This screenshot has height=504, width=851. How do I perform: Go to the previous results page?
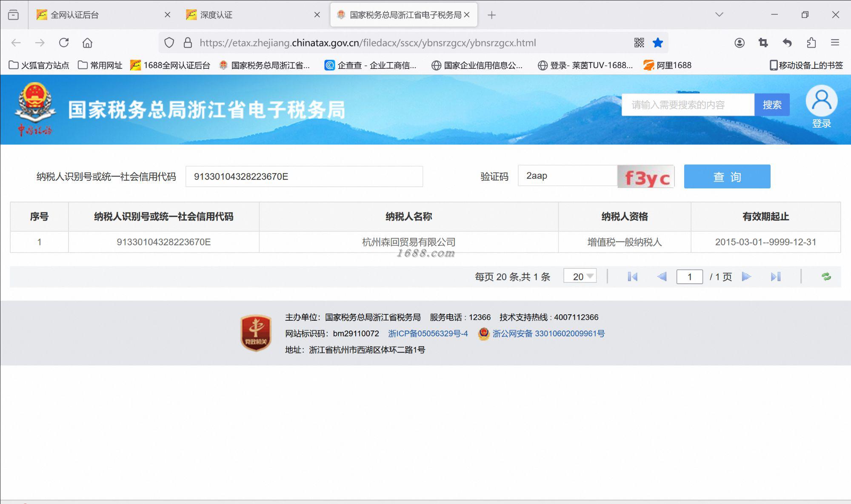point(662,277)
